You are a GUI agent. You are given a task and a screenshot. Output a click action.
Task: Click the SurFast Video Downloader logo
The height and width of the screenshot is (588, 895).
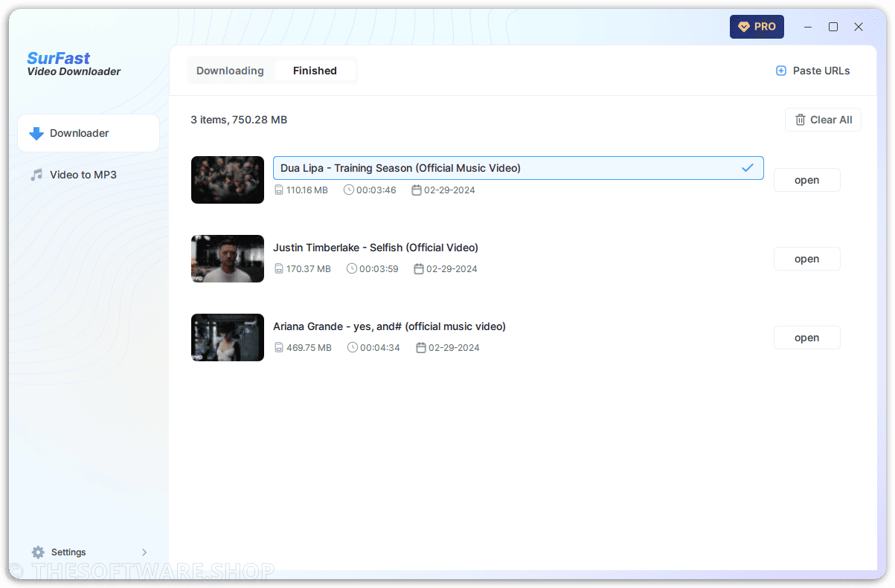[74, 63]
